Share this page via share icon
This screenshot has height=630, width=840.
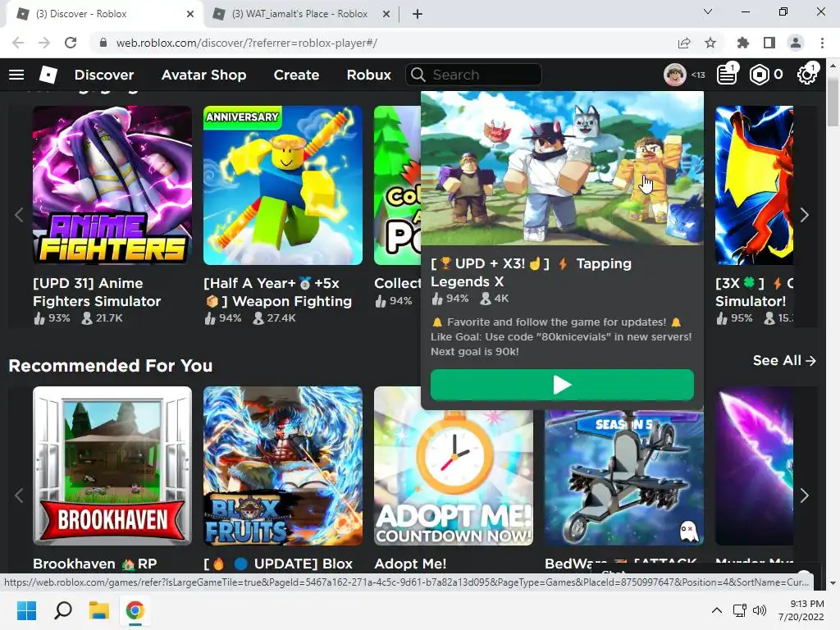pyautogui.click(x=684, y=43)
